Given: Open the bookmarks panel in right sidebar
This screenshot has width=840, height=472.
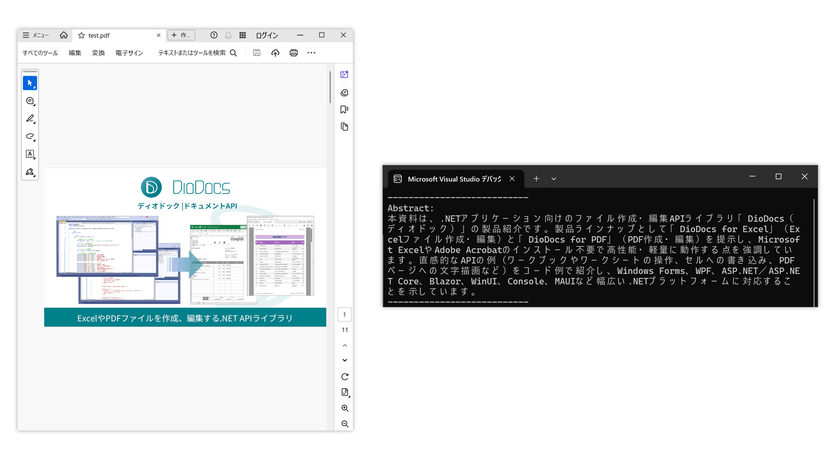Looking at the screenshot, I should (344, 109).
